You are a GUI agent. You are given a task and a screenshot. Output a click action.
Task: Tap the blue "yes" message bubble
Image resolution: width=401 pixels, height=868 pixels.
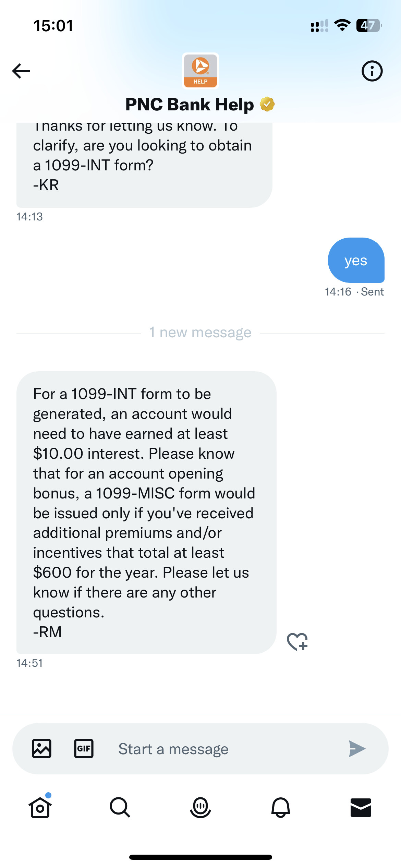tap(356, 261)
